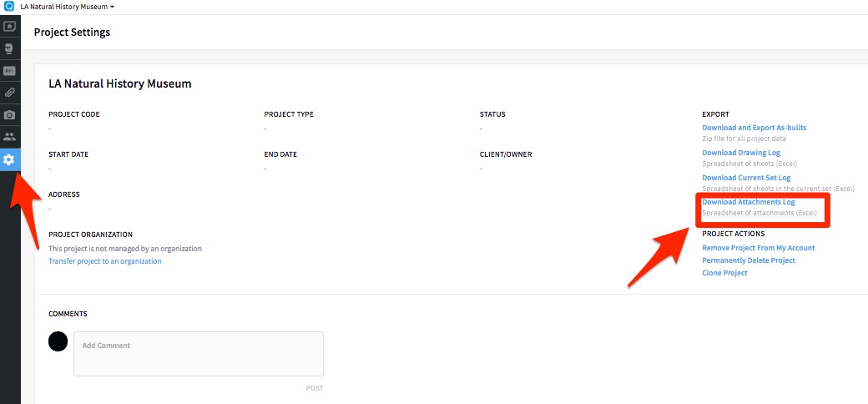This screenshot has height=404, width=868.
Task: Click Permanently Delete Project link
Action: [749, 260]
